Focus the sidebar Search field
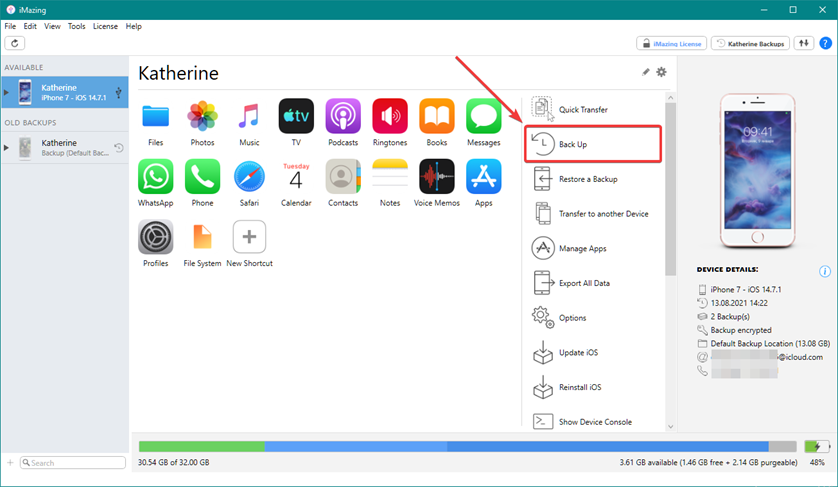This screenshot has width=838, height=487. click(73, 462)
